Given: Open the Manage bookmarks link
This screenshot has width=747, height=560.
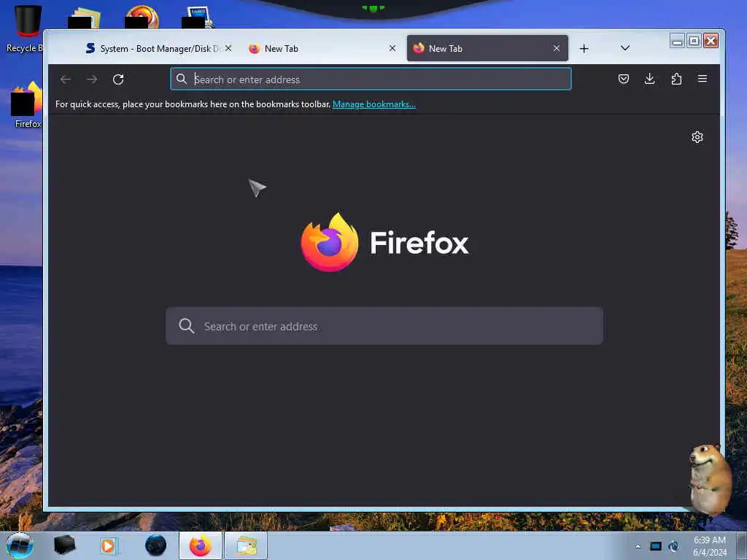Looking at the screenshot, I should [x=374, y=104].
